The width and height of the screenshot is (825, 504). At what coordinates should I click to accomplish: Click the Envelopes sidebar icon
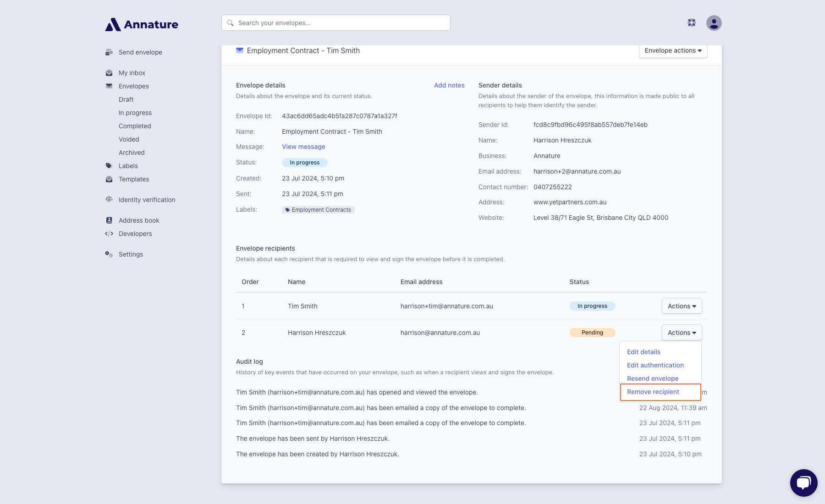(109, 86)
